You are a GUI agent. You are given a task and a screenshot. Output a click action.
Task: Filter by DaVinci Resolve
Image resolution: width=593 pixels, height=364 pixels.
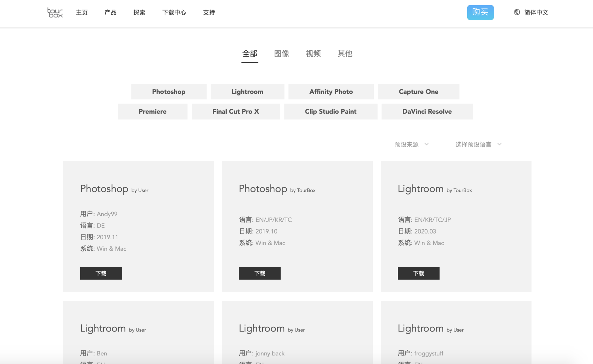pos(427,111)
